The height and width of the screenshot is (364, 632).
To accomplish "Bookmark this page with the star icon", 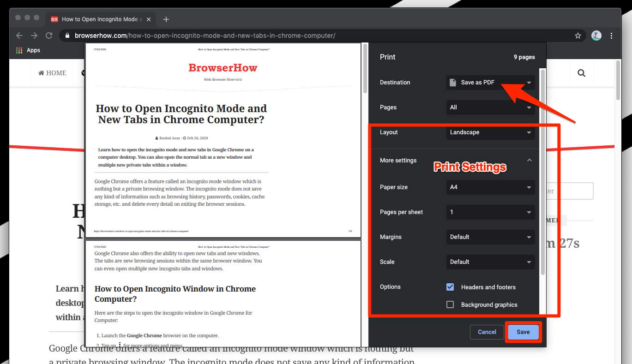I will 578,36.
